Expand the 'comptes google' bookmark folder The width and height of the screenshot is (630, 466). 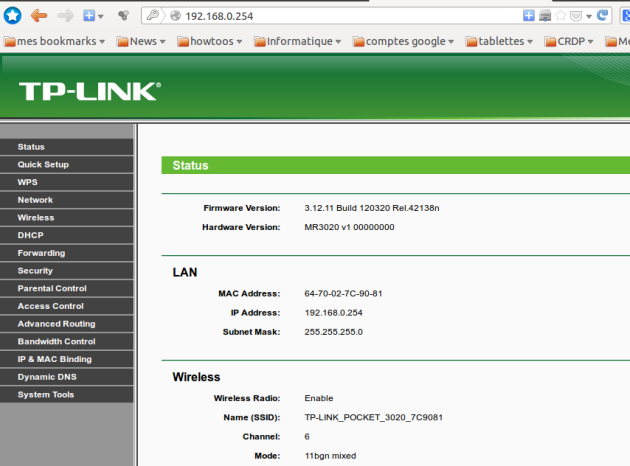click(403, 41)
